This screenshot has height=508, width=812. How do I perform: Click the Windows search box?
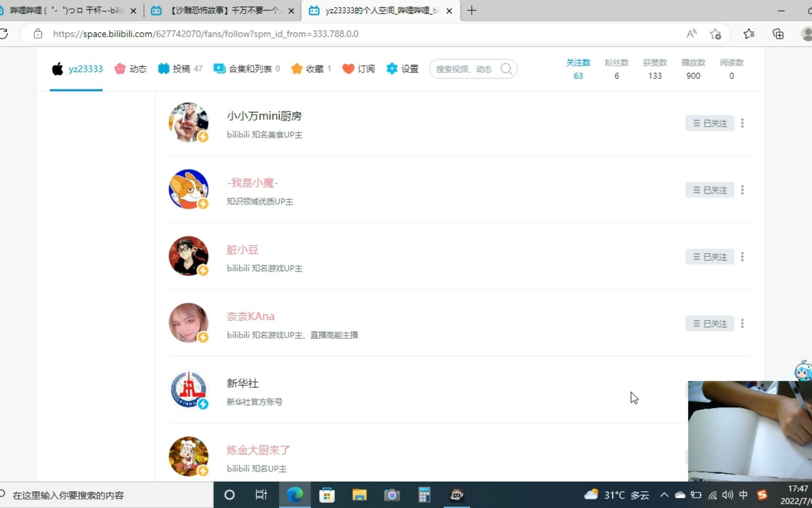pos(107,495)
